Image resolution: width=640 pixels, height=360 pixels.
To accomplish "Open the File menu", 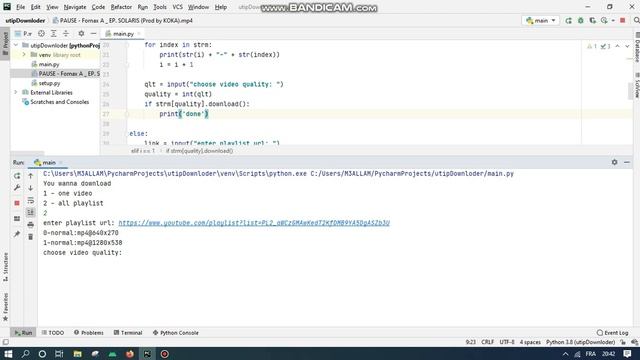I will coord(20,7).
